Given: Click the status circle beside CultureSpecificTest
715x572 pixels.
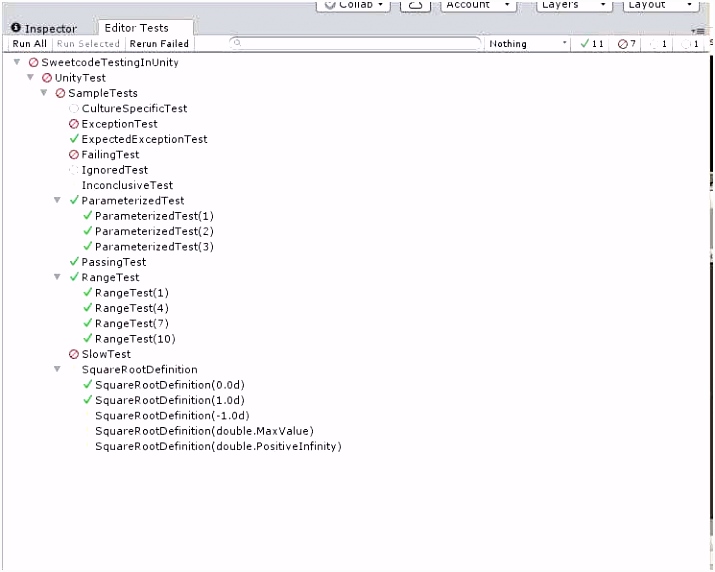Looking at the screenshot, I should [74, 109].
